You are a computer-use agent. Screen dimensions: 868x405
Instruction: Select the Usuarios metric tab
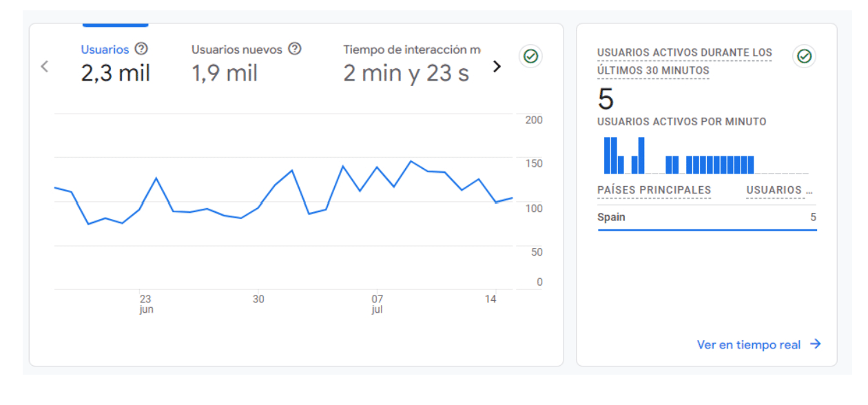105,50
